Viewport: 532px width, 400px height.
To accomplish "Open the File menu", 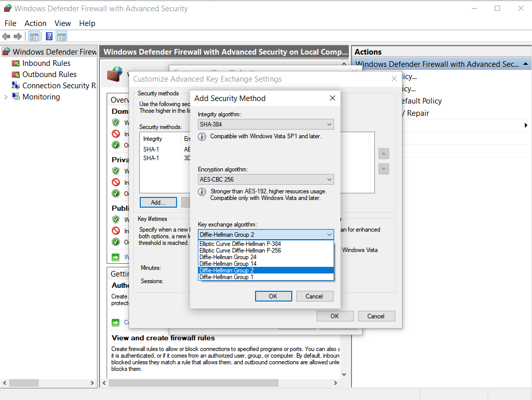I will coord(10,23).
